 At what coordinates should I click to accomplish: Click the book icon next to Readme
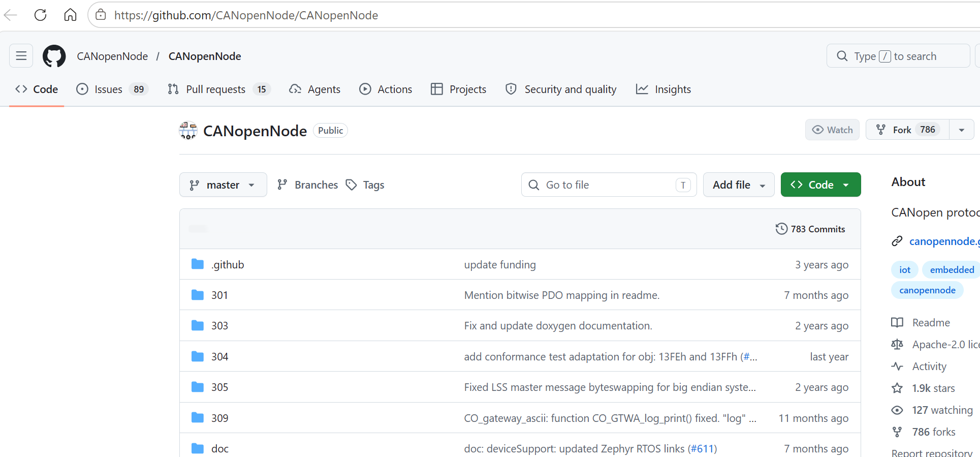point(897,322)
